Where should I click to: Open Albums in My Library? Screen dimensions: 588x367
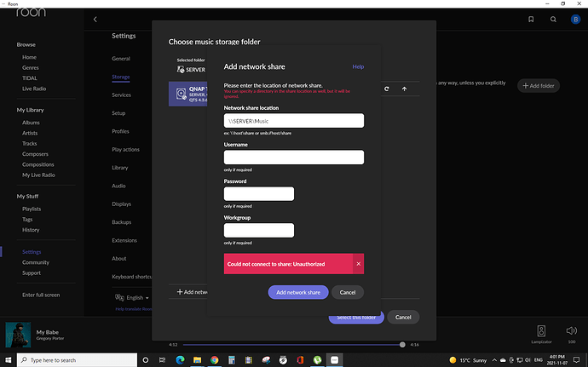click(x=31, y=123)
